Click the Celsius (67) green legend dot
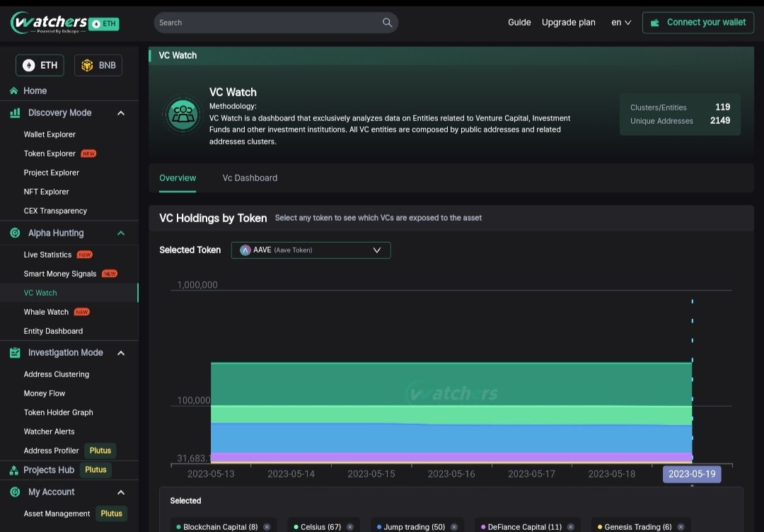The image size is (764, 532). pyautogui.click(x=296, y=526)
